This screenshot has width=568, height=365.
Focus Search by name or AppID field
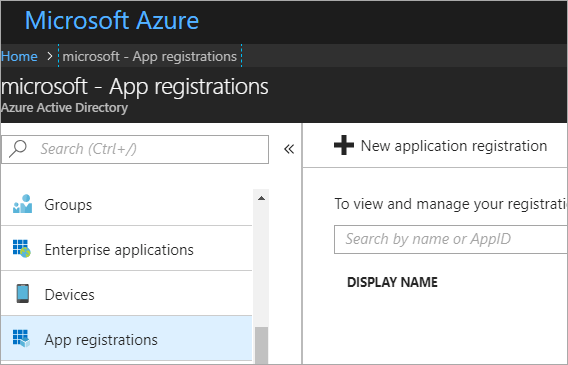click(x=451, y=239)
